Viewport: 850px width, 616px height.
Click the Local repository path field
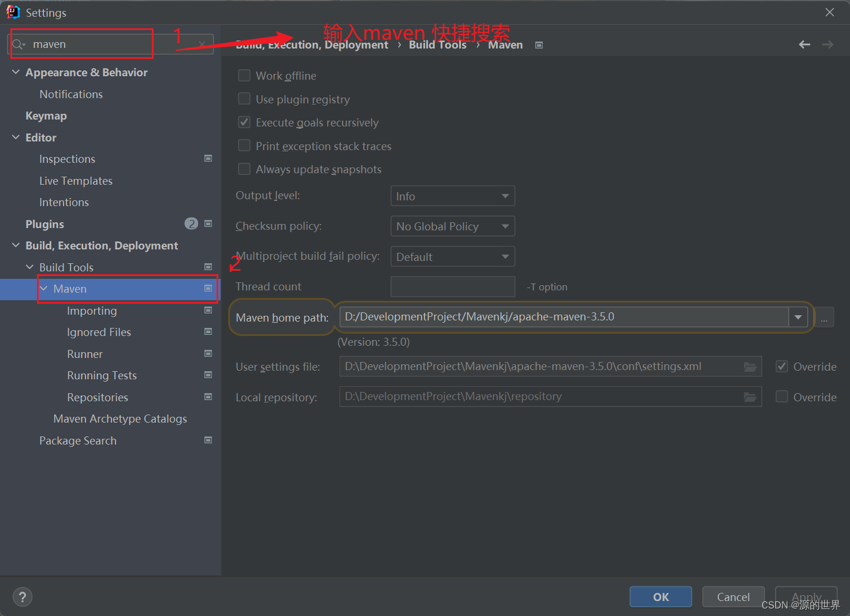(550, 397)
